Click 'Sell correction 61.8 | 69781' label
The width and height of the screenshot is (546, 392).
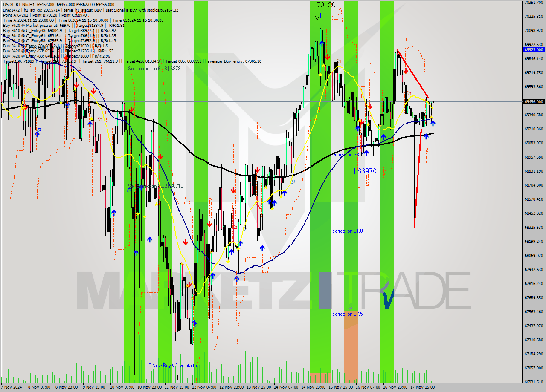point(155,69)
